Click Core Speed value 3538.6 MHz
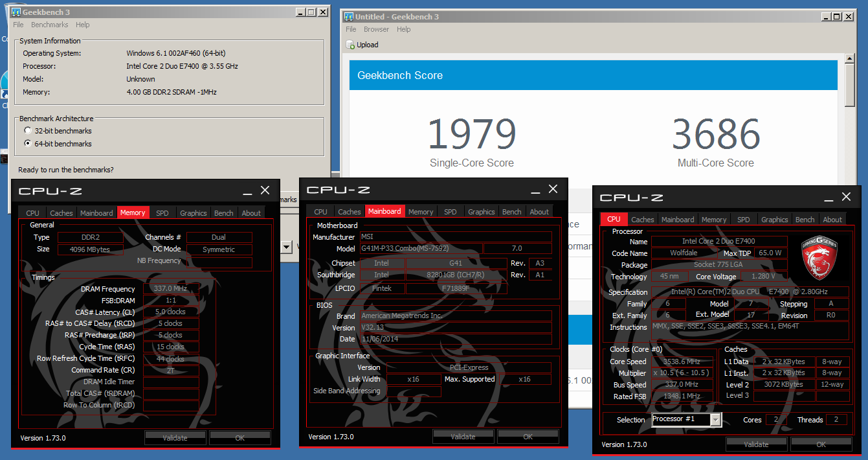The image size is (868, 460). [684, 362]
